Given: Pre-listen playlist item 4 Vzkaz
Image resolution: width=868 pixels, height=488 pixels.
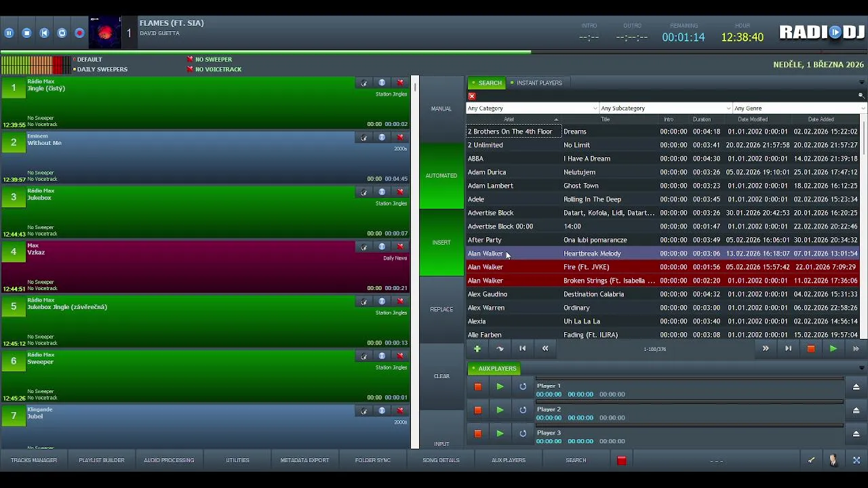Looking at the screenshot, I should coord(364,247).
